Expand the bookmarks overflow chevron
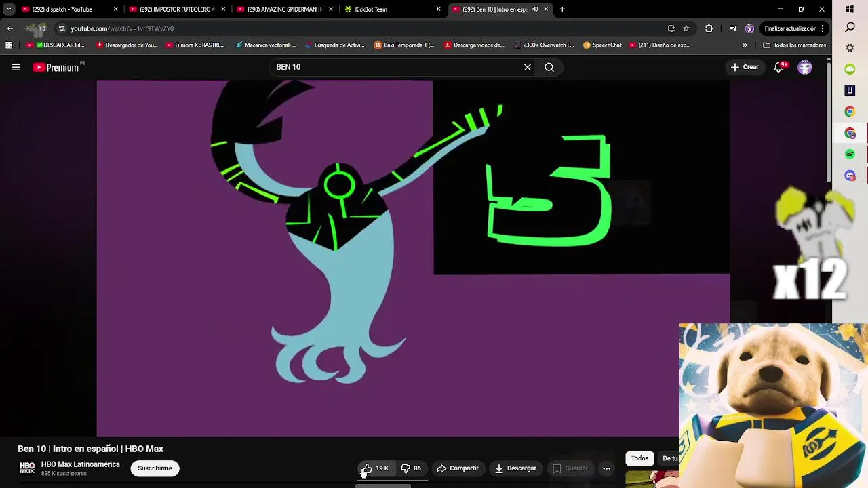 coord(745,45)
